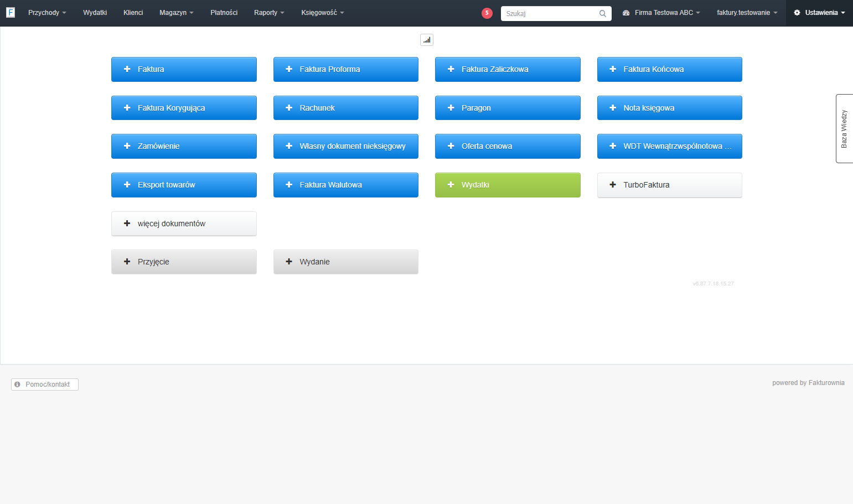853x504 pixels.
Task: Expand the Ustawienia settings menu
Action: click(x=819, y=13)
